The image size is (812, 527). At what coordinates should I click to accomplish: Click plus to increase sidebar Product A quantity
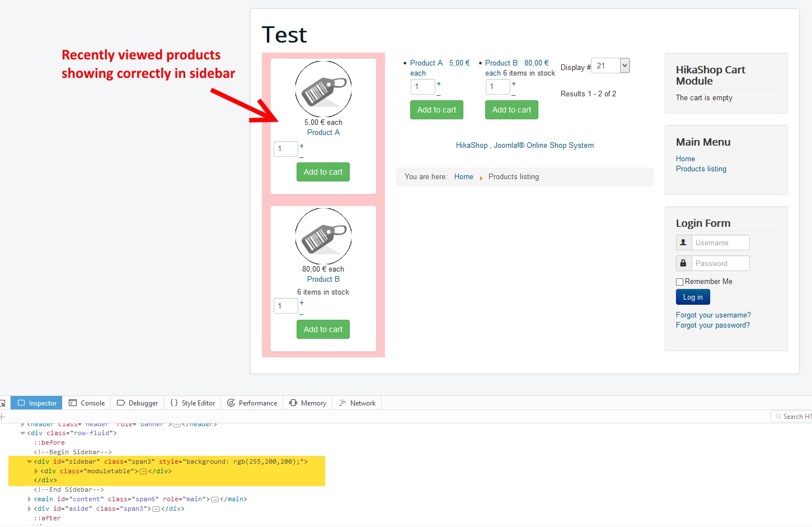(302, 146)
